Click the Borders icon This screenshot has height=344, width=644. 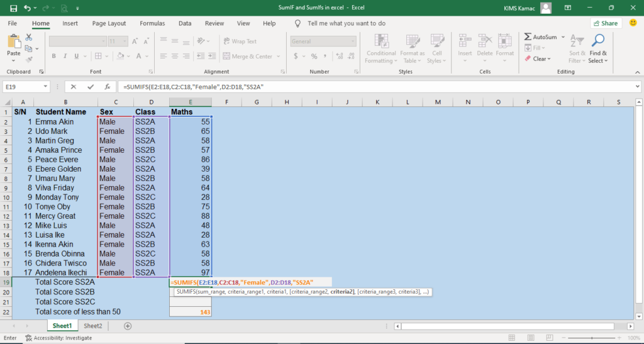pyautogui.click(x=98, y=56)
